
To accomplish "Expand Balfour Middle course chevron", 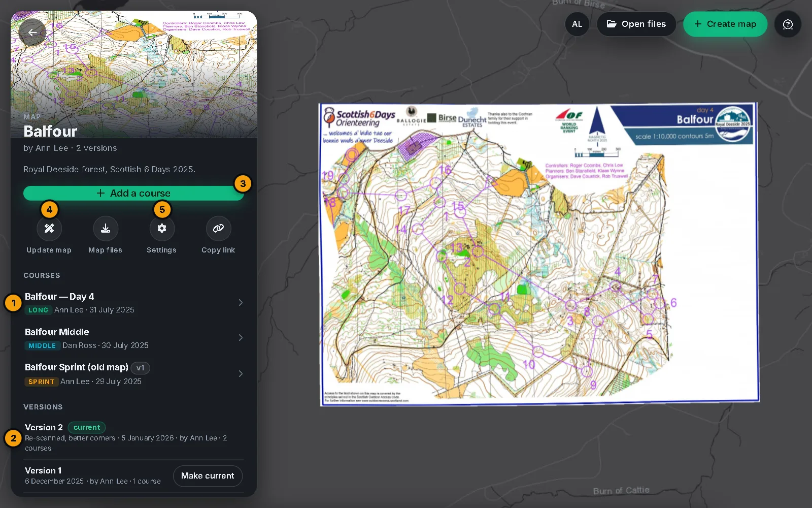I will 241,338.
